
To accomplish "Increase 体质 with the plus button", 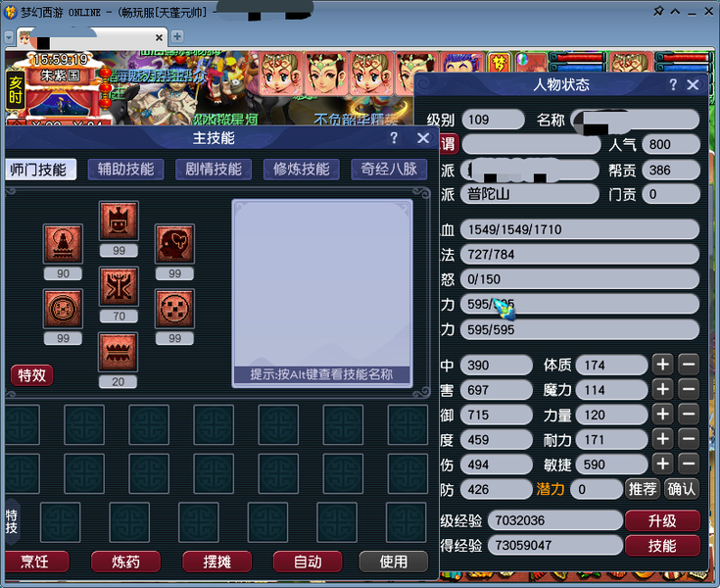I will [x=662, y=365].
